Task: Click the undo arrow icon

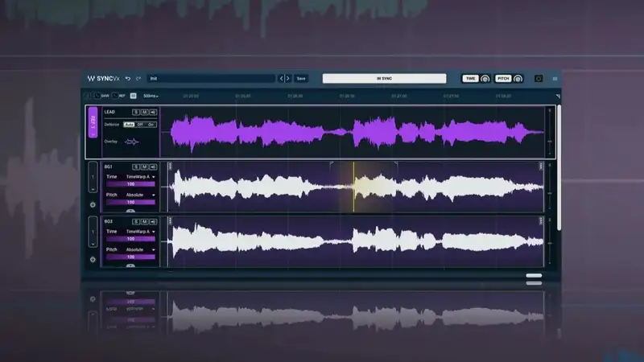Action: click(x=128, y=78)
